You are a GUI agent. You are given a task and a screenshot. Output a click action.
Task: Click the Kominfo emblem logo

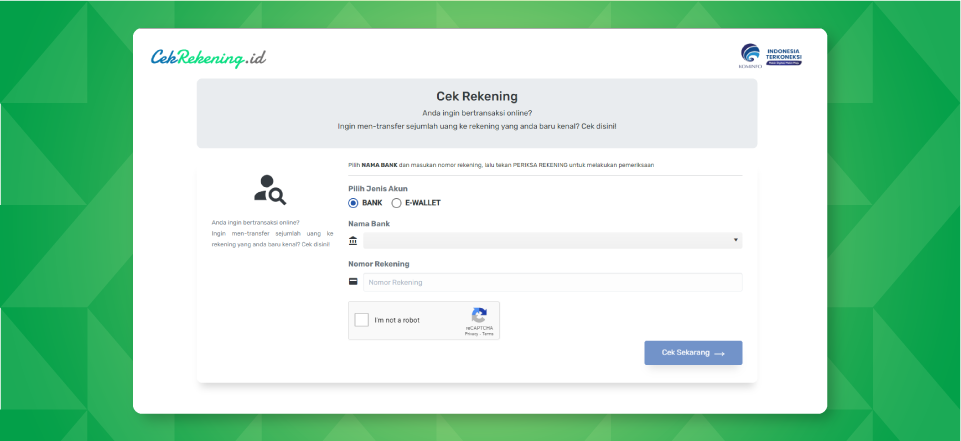[750, 55]
